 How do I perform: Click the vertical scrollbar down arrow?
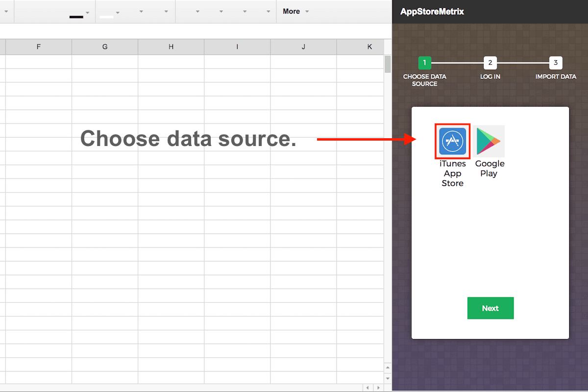coord(388,379)
